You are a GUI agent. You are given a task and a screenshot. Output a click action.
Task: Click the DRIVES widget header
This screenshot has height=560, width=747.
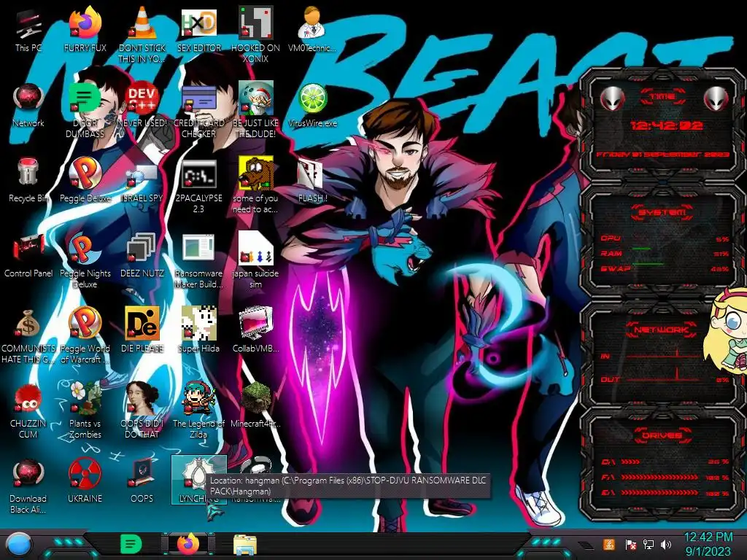[x=662, y=435]
